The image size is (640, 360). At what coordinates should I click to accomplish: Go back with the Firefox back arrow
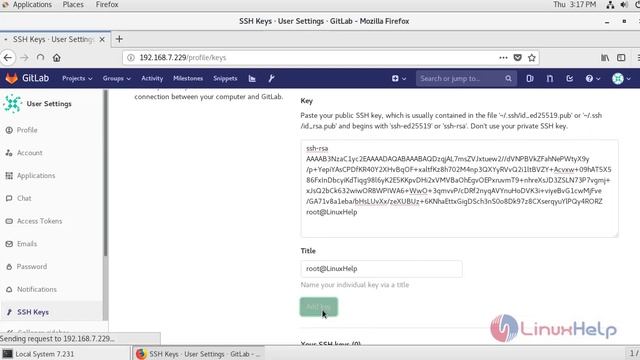(8, 58)
